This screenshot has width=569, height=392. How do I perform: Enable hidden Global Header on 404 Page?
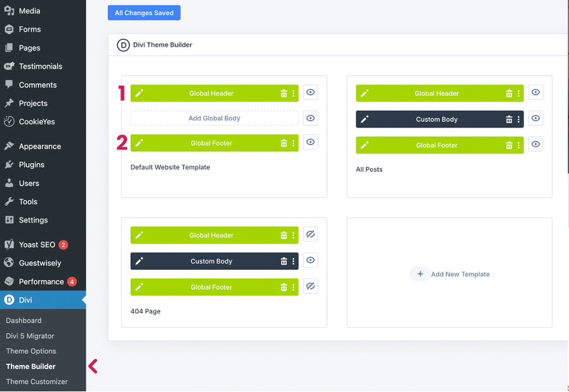310,234
